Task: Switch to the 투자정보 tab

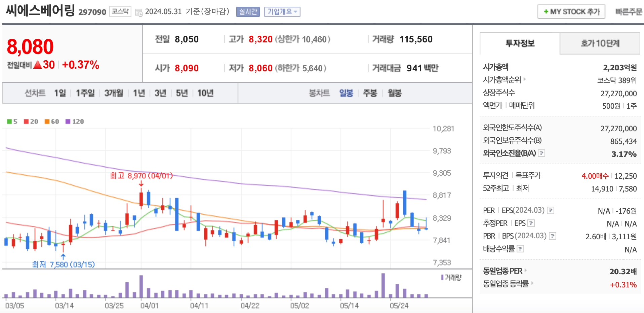Action: point(520,43)
